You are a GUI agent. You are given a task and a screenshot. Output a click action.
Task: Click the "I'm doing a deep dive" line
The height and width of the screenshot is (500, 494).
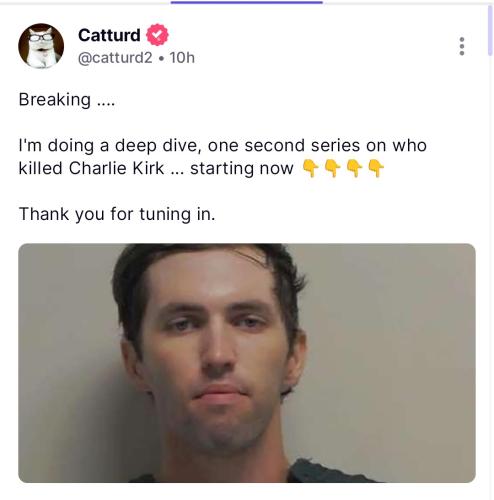pyautogui.click(x=223, y=146)
